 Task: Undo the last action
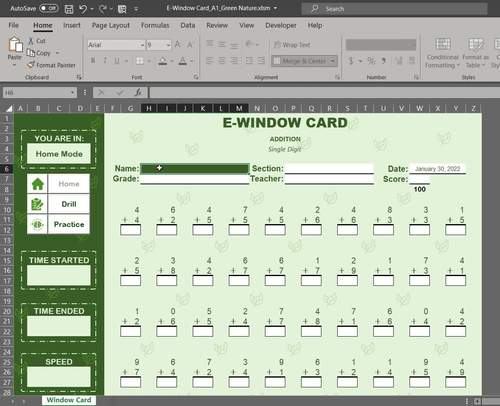click(83, 9)
